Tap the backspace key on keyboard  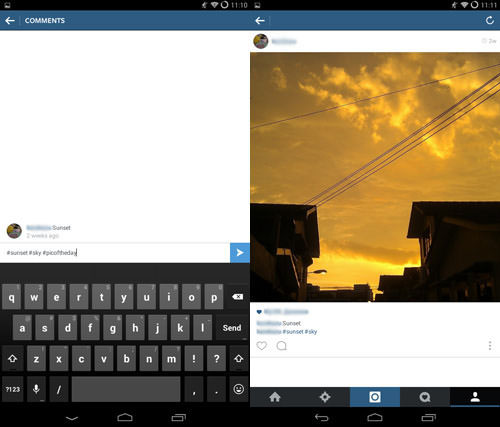click(x=238, y=297)
